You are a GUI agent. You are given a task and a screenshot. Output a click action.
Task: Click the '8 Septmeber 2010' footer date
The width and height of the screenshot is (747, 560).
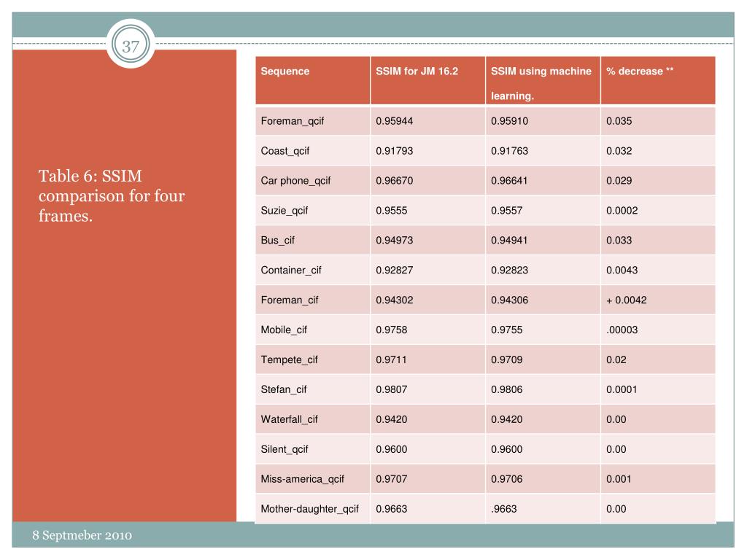click(x=82, y=535)
